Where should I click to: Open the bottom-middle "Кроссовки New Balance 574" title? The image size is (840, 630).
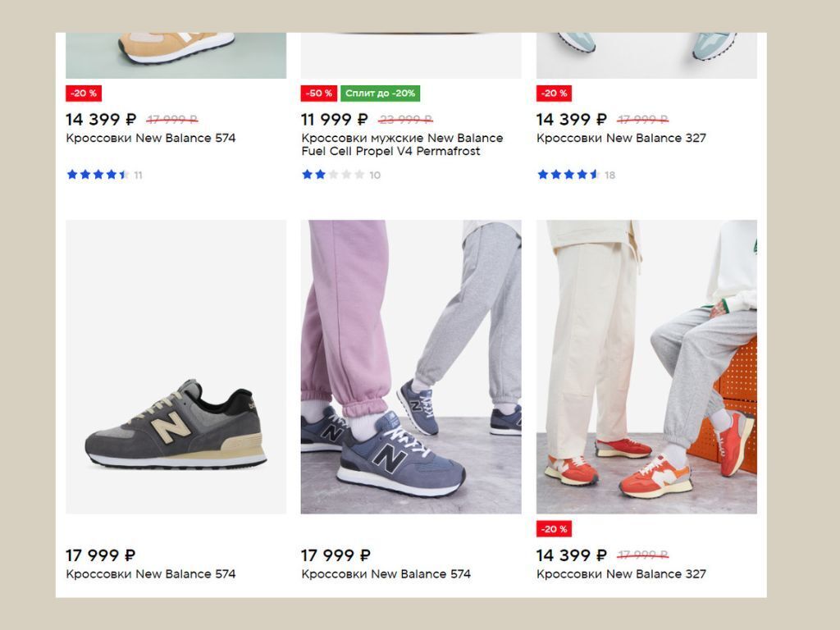[x=386, y=574]
